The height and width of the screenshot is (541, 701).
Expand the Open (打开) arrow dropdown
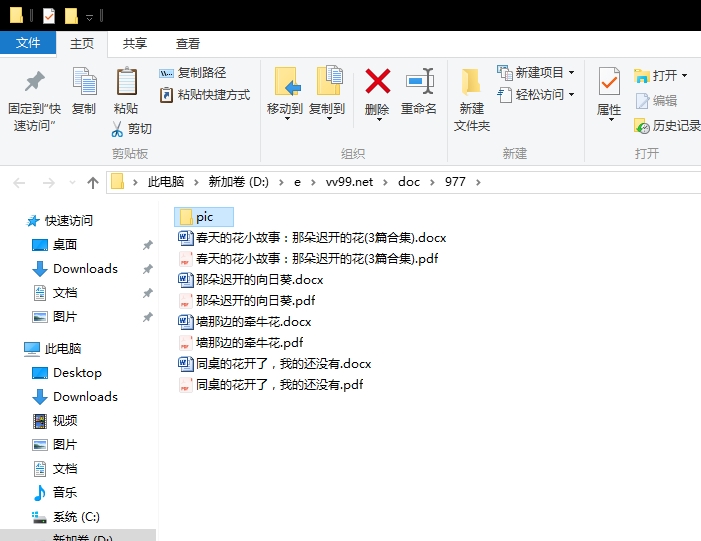point(684,75)
